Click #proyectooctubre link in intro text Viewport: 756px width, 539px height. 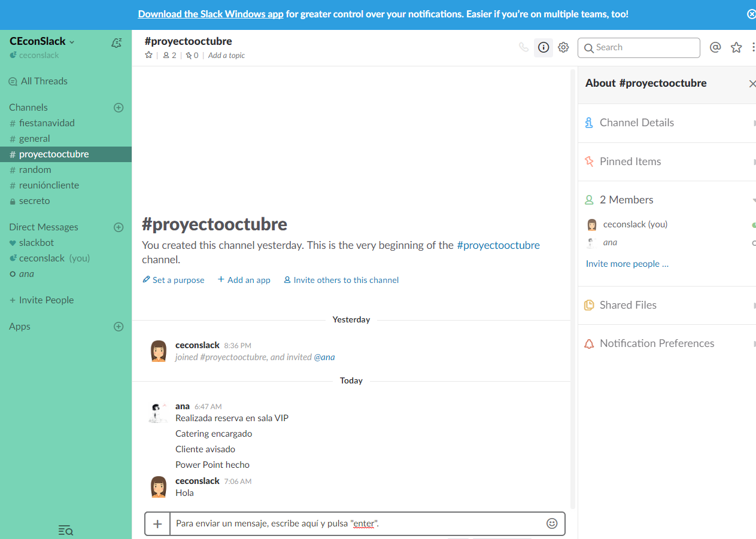click(x=498, y=245)
